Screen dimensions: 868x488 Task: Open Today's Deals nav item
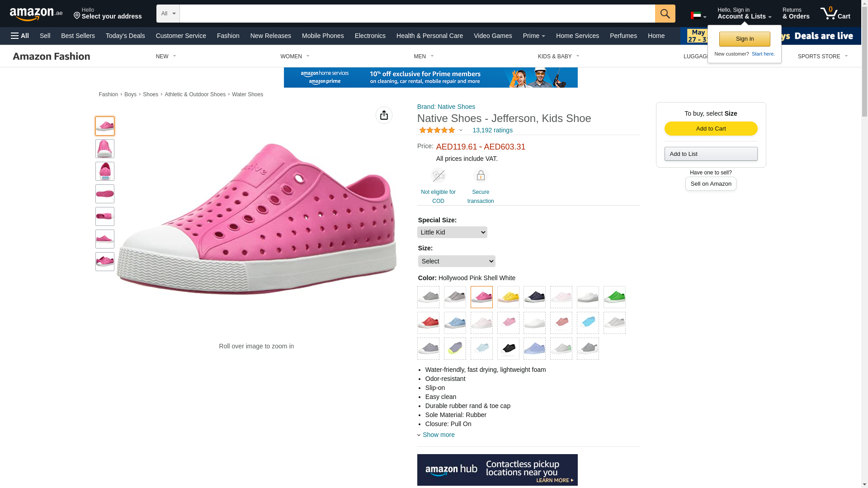coord(125,36)
